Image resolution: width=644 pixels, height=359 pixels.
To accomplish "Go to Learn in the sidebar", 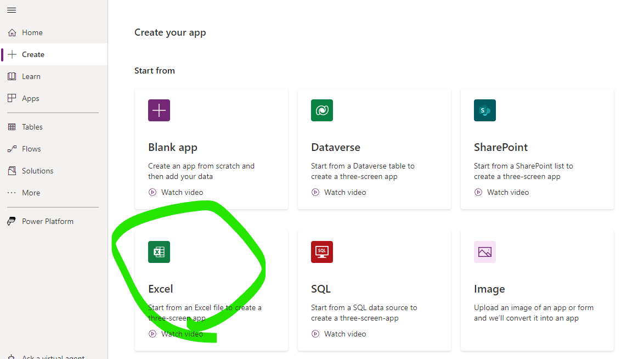I will pyautogui.click(x=54, y=76).
